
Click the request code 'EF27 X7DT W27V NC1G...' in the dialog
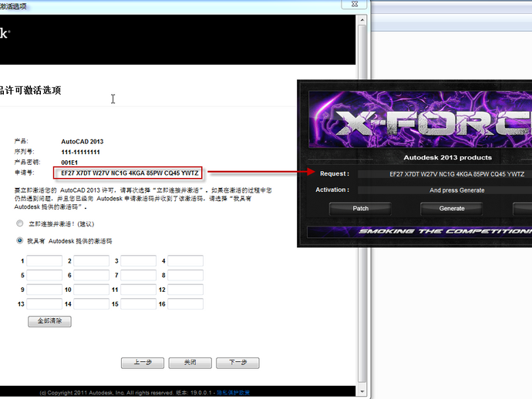[130, 173]
